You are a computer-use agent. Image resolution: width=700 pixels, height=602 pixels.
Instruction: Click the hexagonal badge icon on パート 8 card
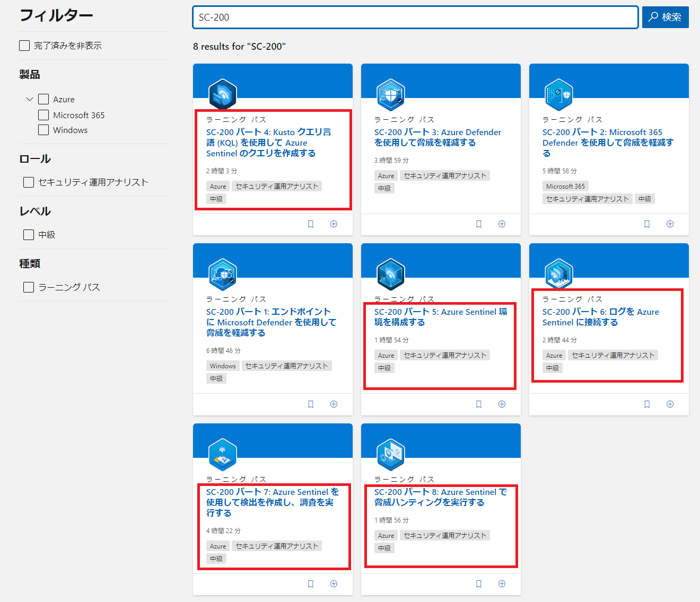(x=390, y=454)
